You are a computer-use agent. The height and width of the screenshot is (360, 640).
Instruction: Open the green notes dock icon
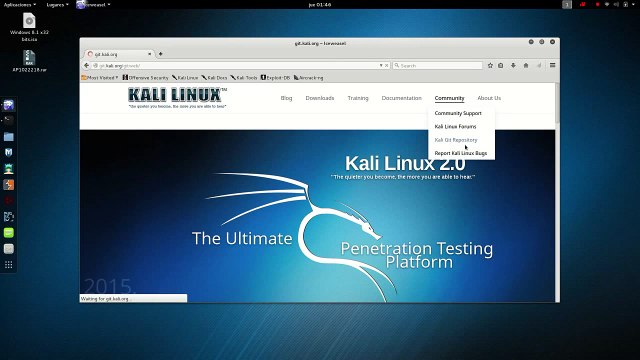(x=9, y=233)
